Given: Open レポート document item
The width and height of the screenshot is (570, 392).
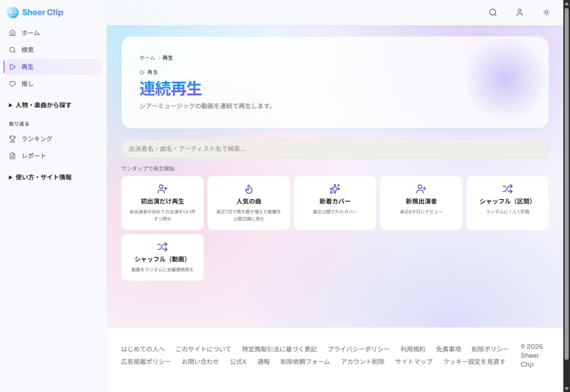Looking at the screenshot, I should coord(53,156).
